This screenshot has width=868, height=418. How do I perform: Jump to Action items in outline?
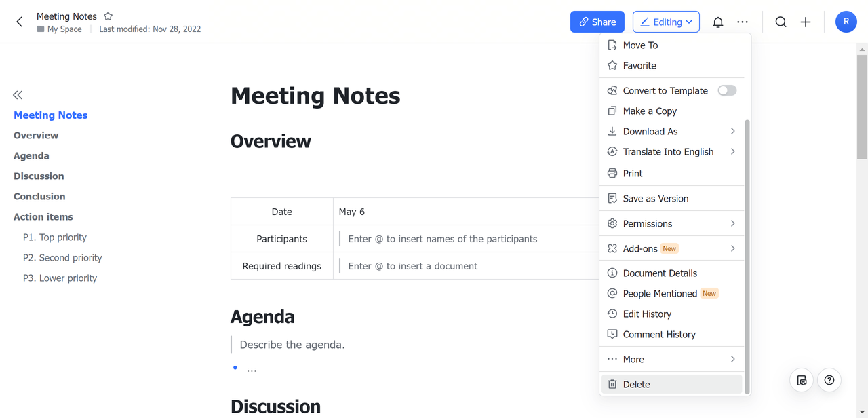pos(43,217)
